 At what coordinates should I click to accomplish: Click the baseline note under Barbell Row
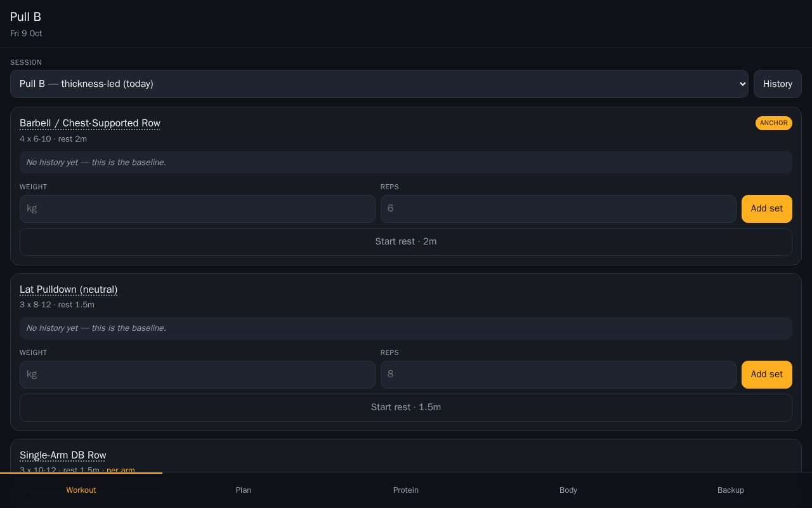click(406, 163)
